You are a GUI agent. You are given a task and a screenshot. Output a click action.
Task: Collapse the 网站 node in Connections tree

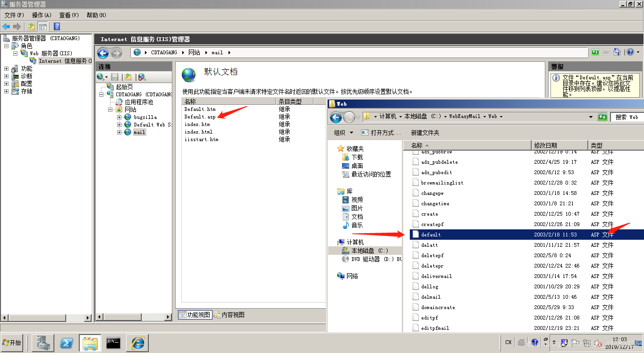(x=110, y=109)
